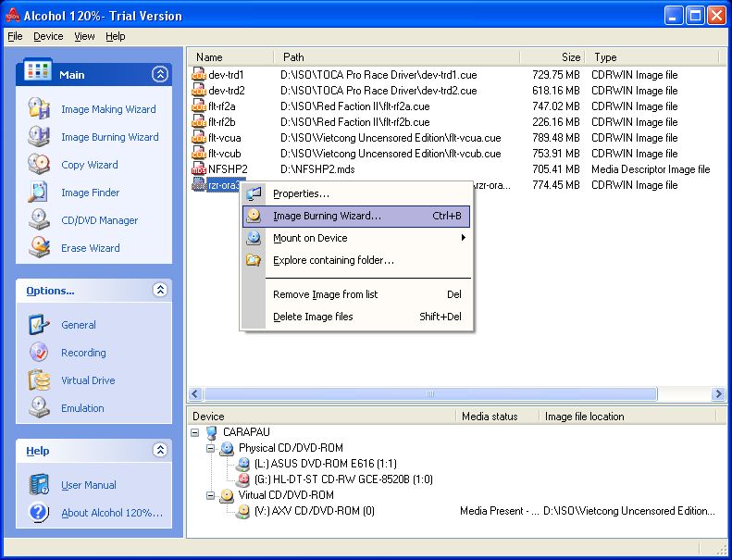The width and height of the screenshot is (732, 560).
Task: Click the About Alcohol 120% question icon
Action: click(39, 513)
